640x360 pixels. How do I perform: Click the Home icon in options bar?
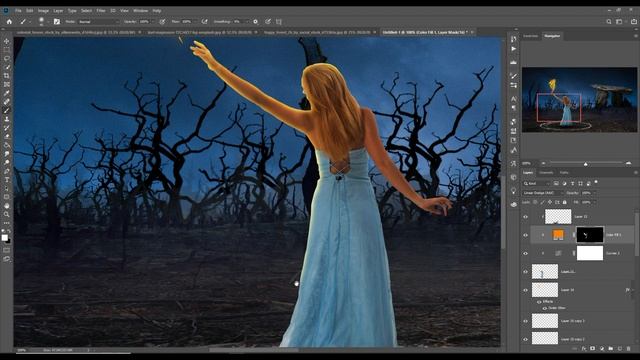(9, 22)
